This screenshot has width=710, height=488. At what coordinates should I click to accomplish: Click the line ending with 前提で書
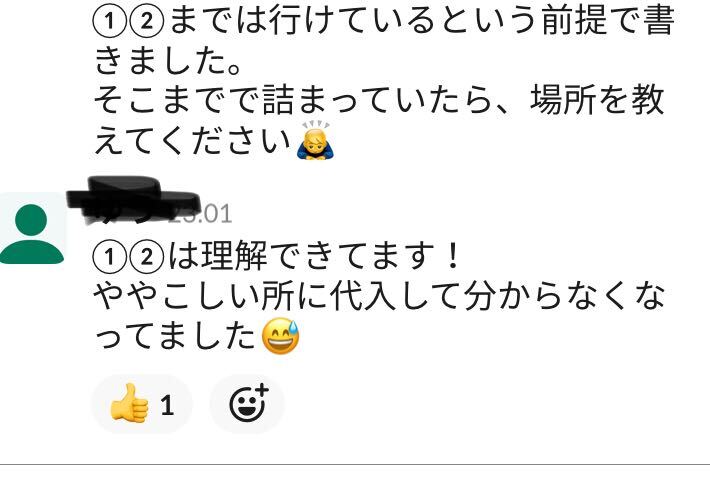384,21
